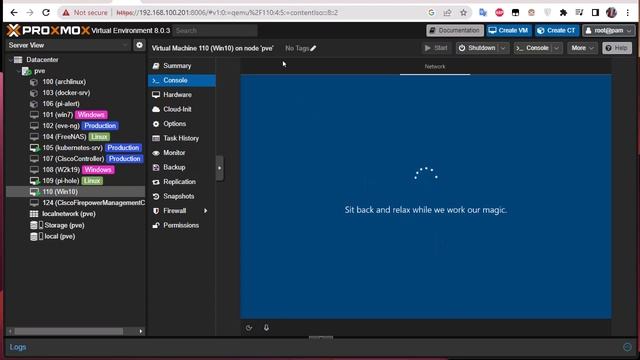Open the browser extensions puzzle icon
This screenshot has width=640, height=360.
(563, 13)
